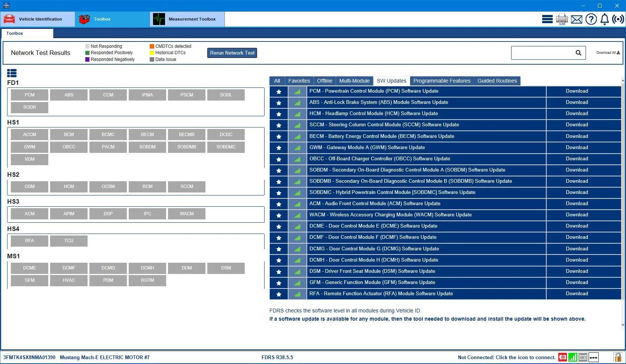Image resolution: width=626 pixels, height=364 pixels.
Task: Download the DCMH Software Update
Action: point(577,260)
